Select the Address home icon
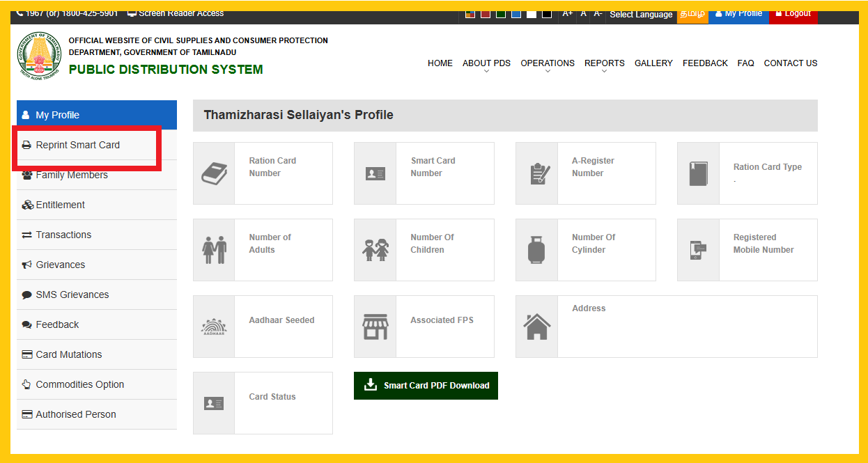 tap(536, 326)
